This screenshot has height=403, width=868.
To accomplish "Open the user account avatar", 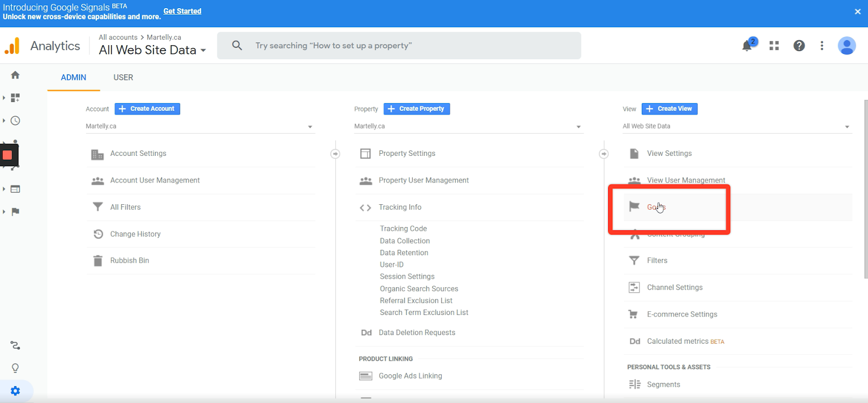I will (847, 46).
